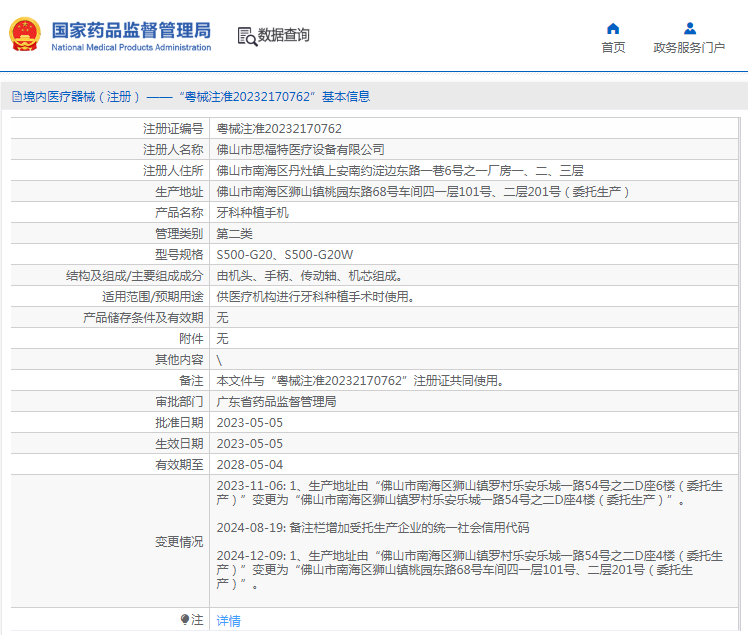Image resolution: width=748 pixels, height=635 pixels.
Task: Click the 审批部门 label
Action: 179,401
